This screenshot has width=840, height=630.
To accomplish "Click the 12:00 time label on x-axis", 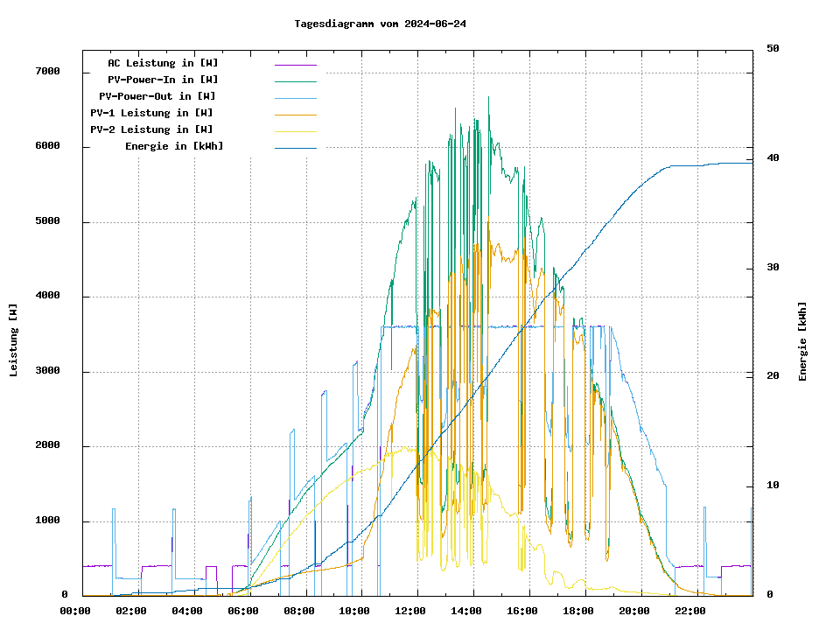I will (411, 611).
